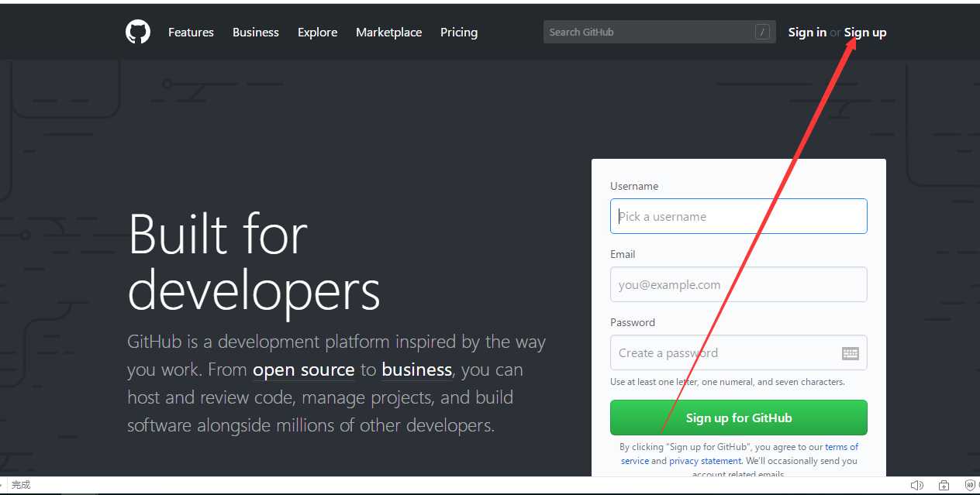Image resolution: width=980 pixels, height=495 pixels.
Task: Focus the you@example.com email field
Action: [738, 284]
